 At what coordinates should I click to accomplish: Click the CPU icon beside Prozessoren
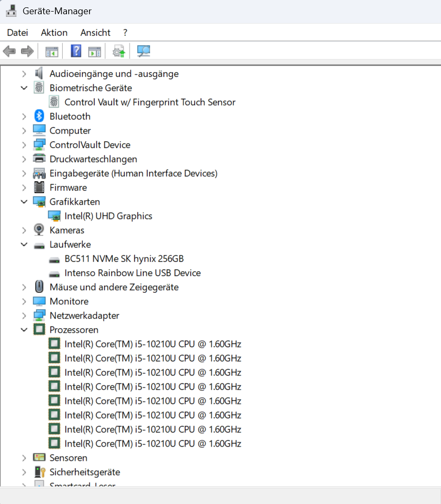click(x=39, y=329)
